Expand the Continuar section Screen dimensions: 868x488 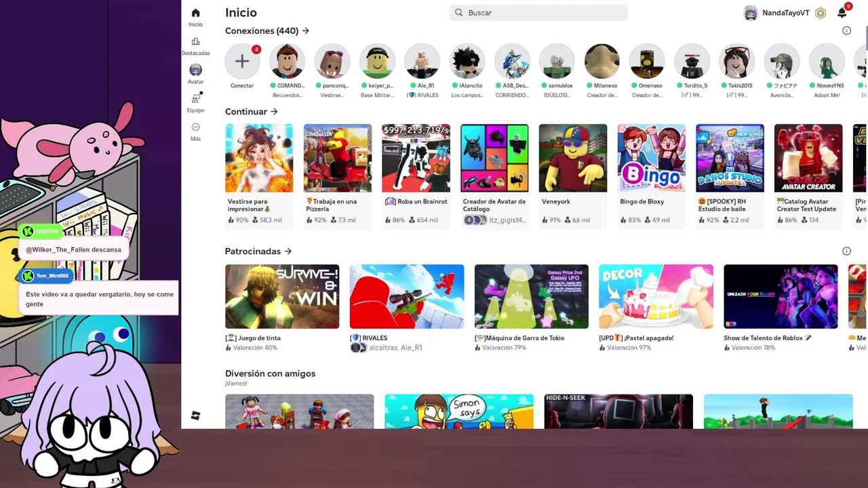point(252,111)
